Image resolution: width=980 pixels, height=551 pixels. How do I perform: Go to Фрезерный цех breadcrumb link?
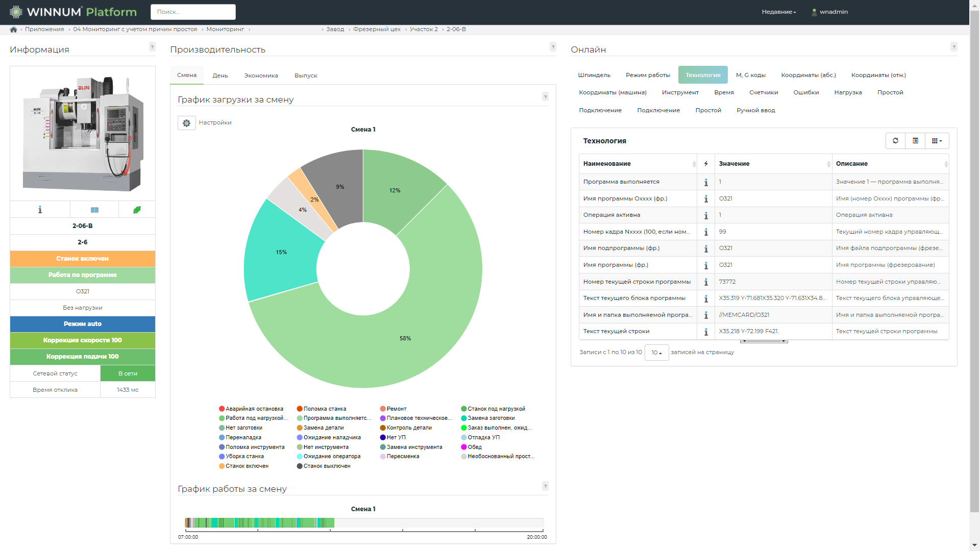pyautogui.click(x=377, y=30)
